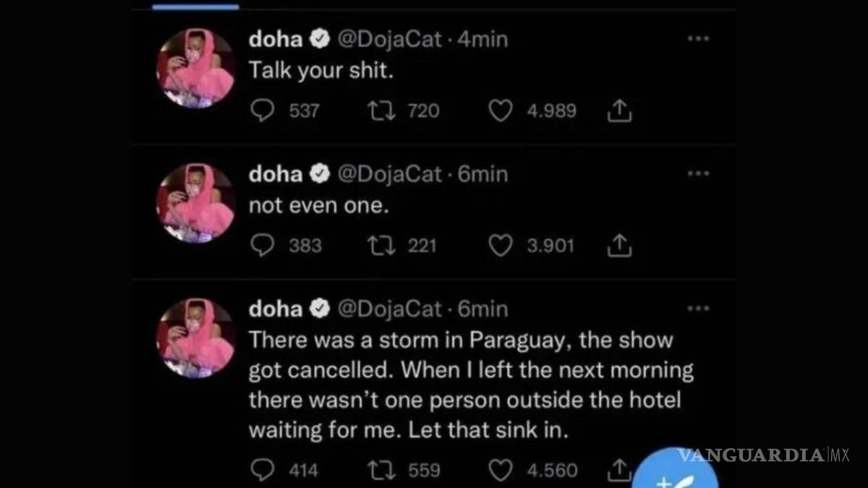Click the share icon under "Talk your shit."

tap(619, 110)
